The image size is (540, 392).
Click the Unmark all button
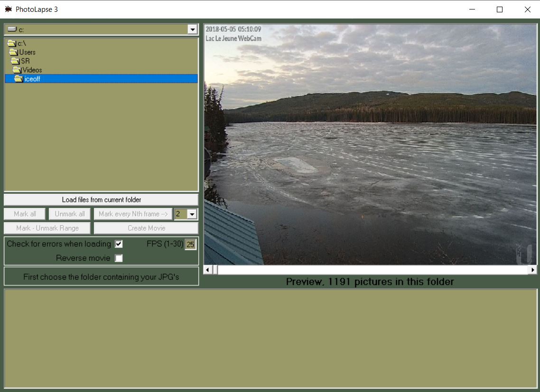69,214
